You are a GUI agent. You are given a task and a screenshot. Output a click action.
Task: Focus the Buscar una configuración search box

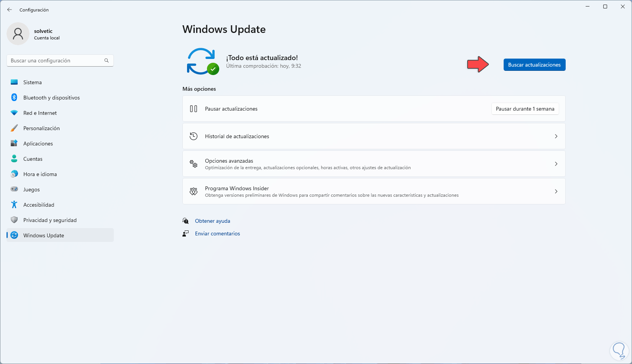[x=60, y=60]
